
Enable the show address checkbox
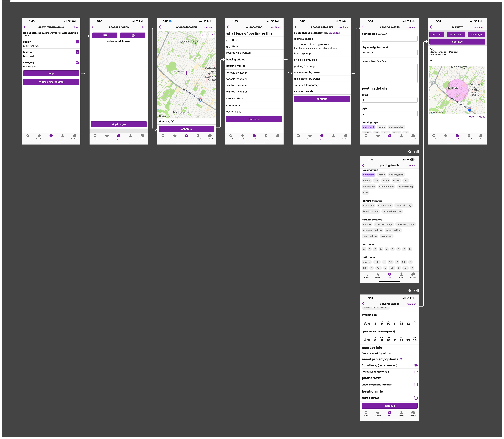pos(416,398)
